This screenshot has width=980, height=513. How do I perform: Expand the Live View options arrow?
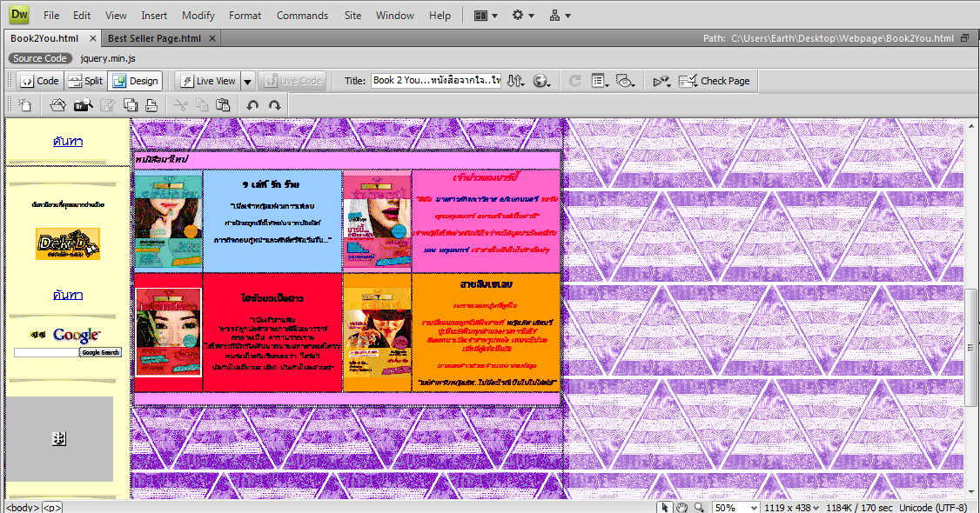(x=247, y=81)
